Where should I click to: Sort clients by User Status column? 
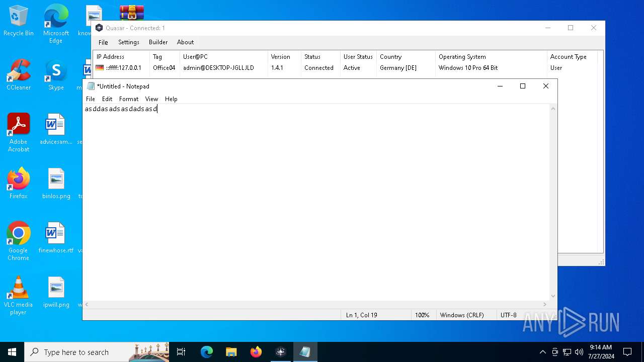click(x=358, y=57)
